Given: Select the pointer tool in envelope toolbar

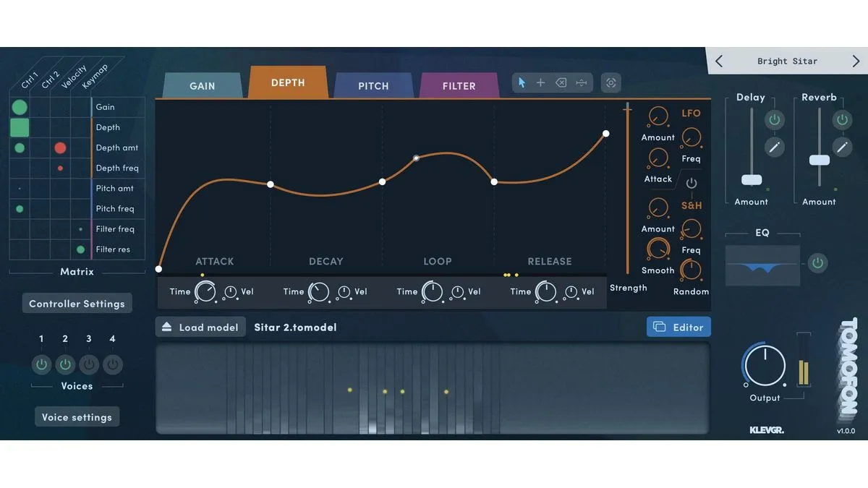Looking at the screenshot, I should (x=522, y=83).
